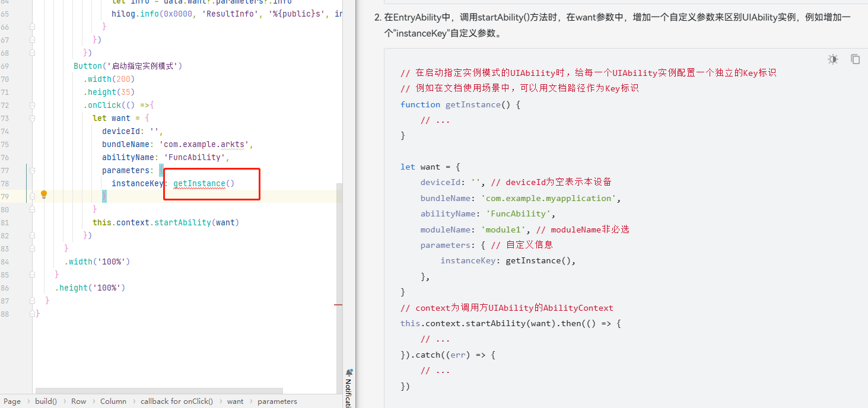Fold the parameters block at line 77
The image size is (868, 408).
32,170
